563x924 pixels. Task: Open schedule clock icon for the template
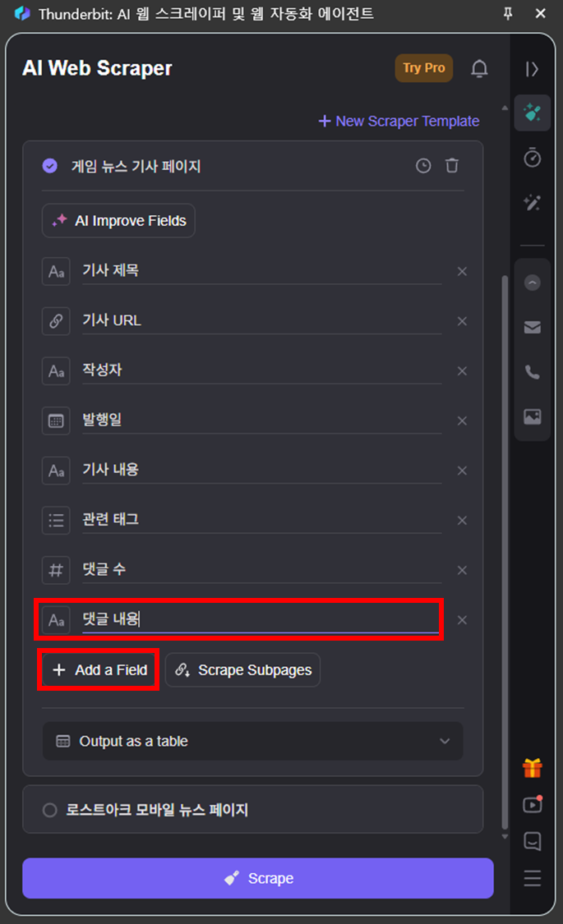point(423,166)
